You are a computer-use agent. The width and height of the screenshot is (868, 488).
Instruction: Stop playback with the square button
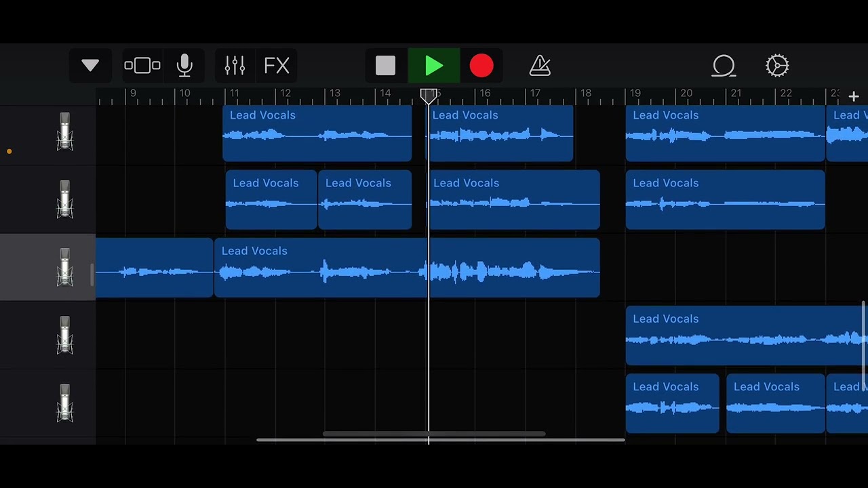385,66
